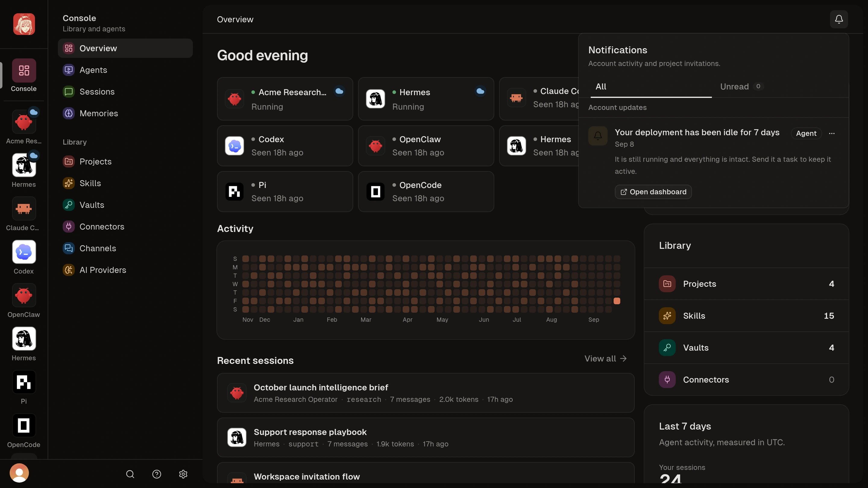The height and width of the screenshot is (488, 868).
Task: Go to Agents in sidebar
Action: pos(125,70)
